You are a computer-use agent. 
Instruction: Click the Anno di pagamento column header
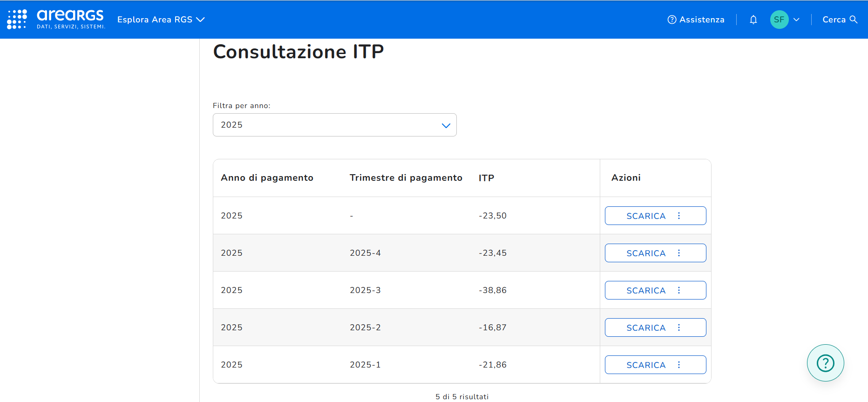267,178
